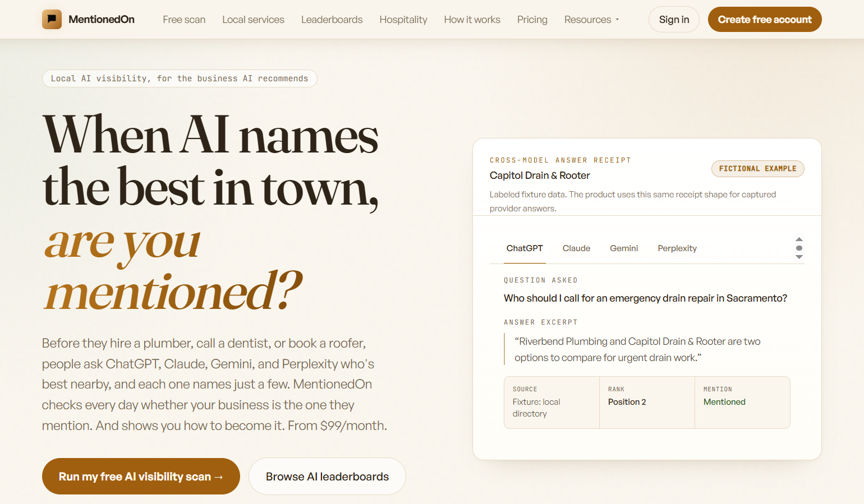Click the Sign in button

[x=674, y=20]
